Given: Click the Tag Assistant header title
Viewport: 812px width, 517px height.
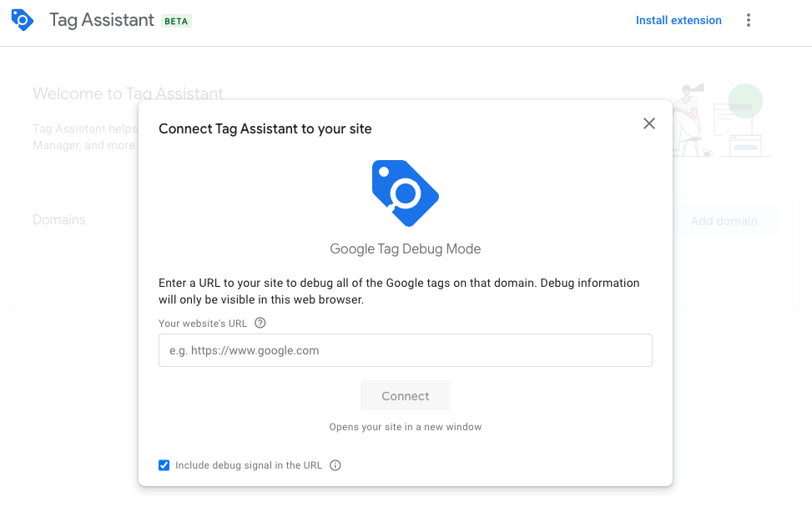Looking at the screenshot, I should coord(102,20).
